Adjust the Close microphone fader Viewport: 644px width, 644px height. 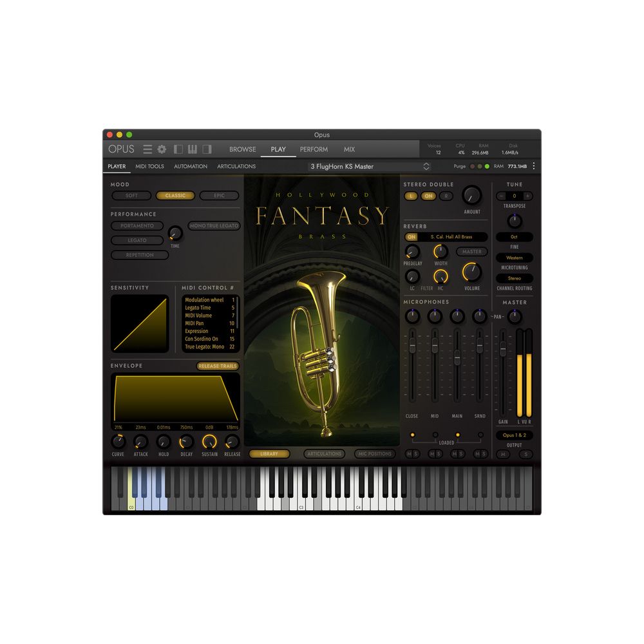[412, 345]
